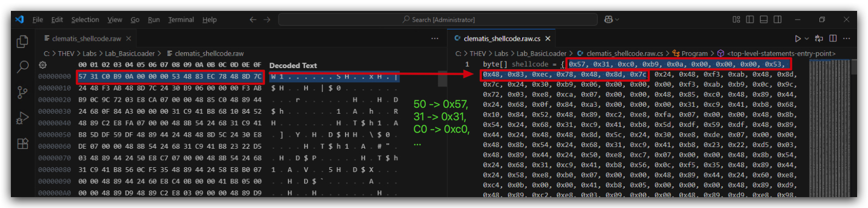Toggle the bottom panel layout button
The image size is (868, 208).
click(763, 20)
